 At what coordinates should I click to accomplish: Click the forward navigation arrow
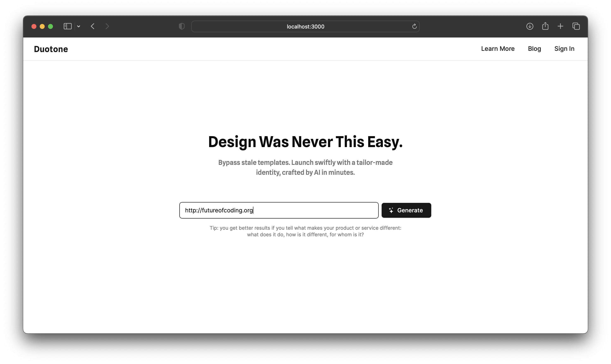(x=107, y=26)
